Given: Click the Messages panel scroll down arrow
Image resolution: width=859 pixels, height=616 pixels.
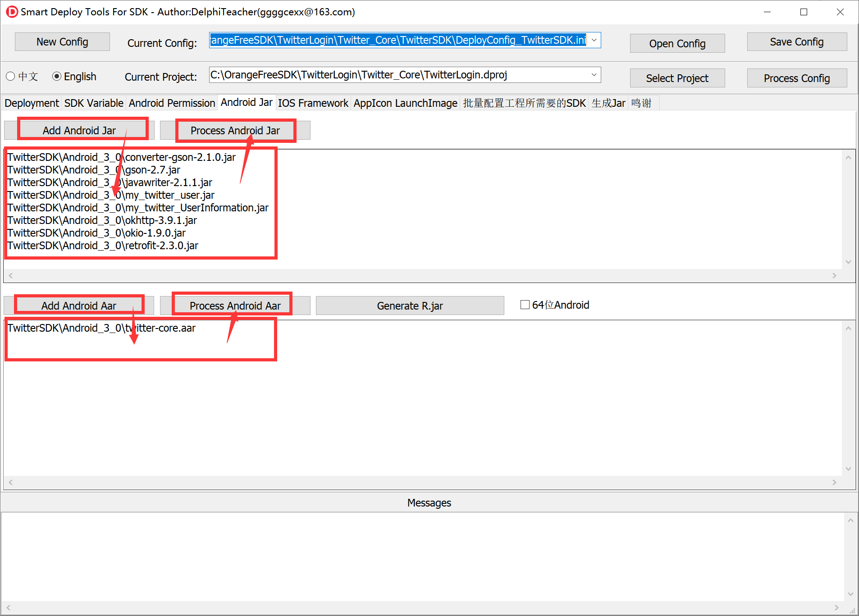Looking at the screenshot, I should tap(850, 594).
